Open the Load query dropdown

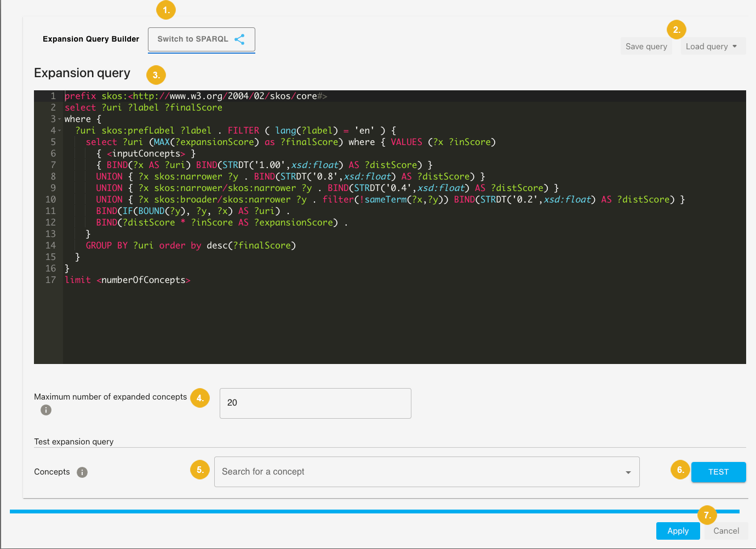[713, 47]
